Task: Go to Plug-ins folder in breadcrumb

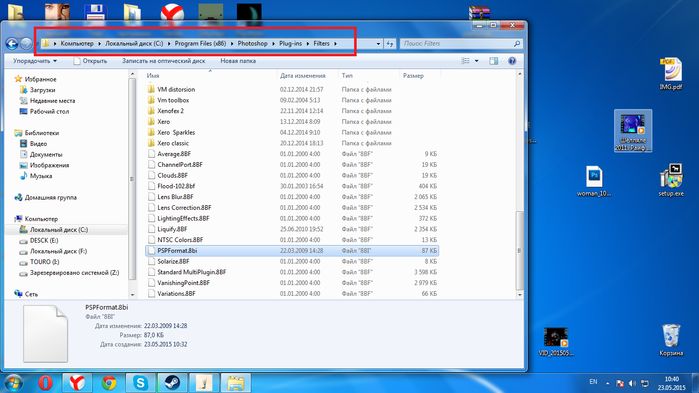Action: coord(290,44)
